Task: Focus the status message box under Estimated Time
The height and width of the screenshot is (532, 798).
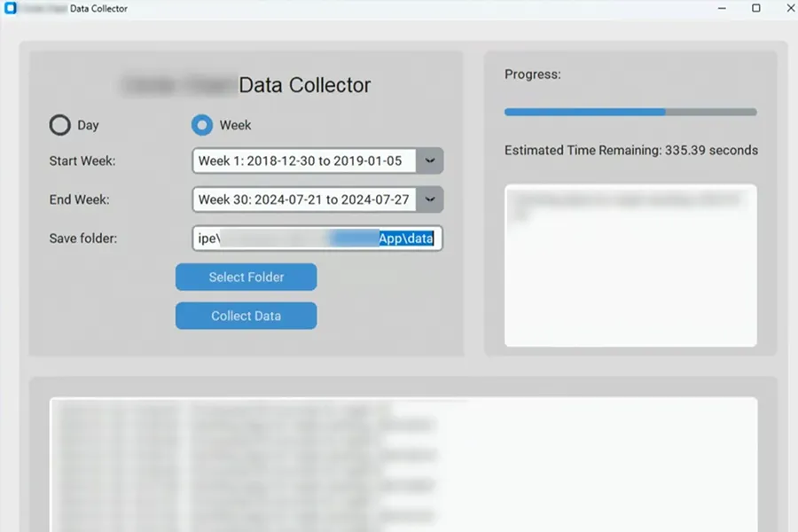Action: [x=630, y=266]
